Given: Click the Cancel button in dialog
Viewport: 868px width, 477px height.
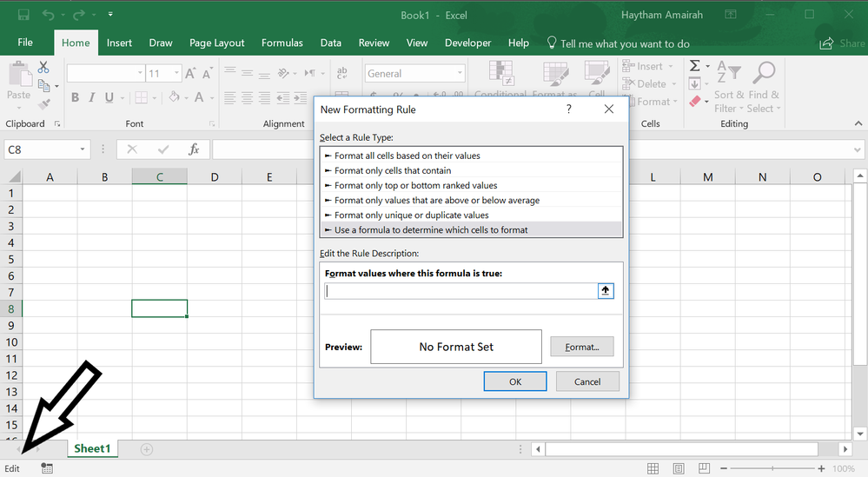Looking at the screenshot, I should (x=587, y=381).
